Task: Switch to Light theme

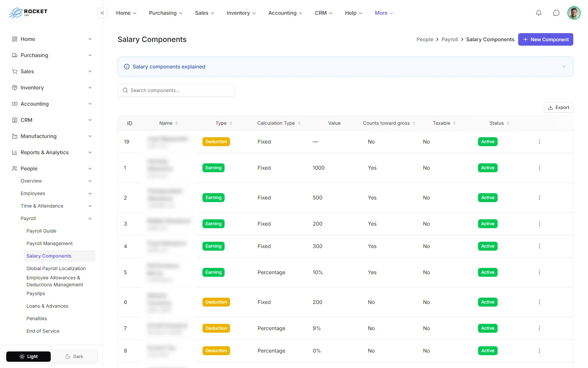Action: coord(29,357)
